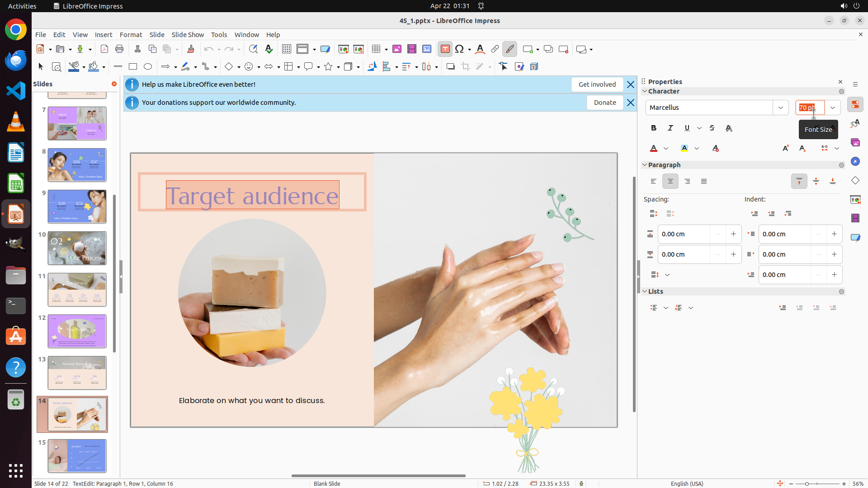
Task: Expand the font size dropdown arrow
Action: [x=833, y=108]
